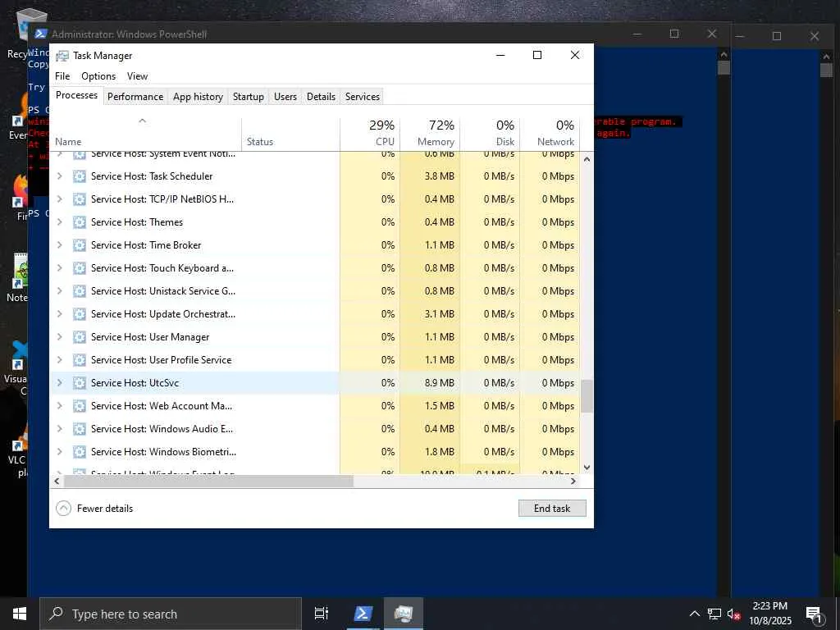This screenshot has height=630, width=840.
Task: Switch to the Services tab
Action: pyautogui.click(x=362, y=97)
